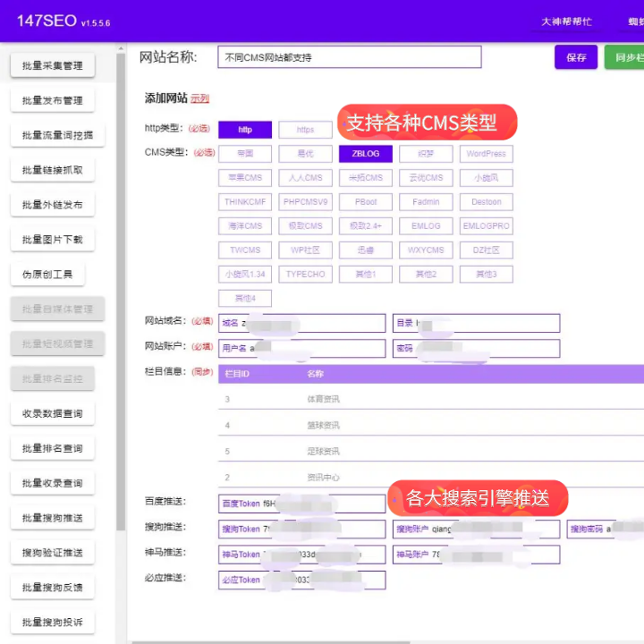Open 批量采集管理 in the sidebar
This screenshot has height=644, width=644.
click(x=53, y=65)
